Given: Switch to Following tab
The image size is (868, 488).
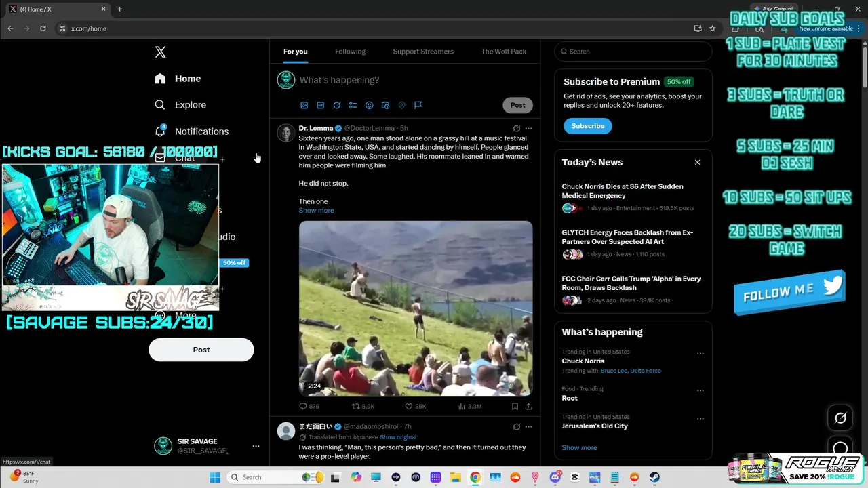Looking at the screenshot, I should [350, 52].
